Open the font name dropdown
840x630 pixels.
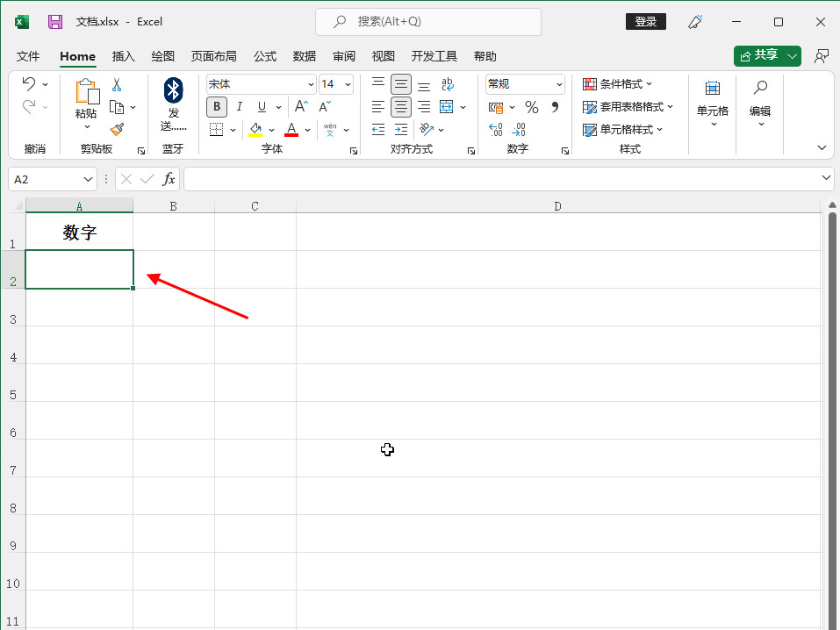tap(311, 84)
